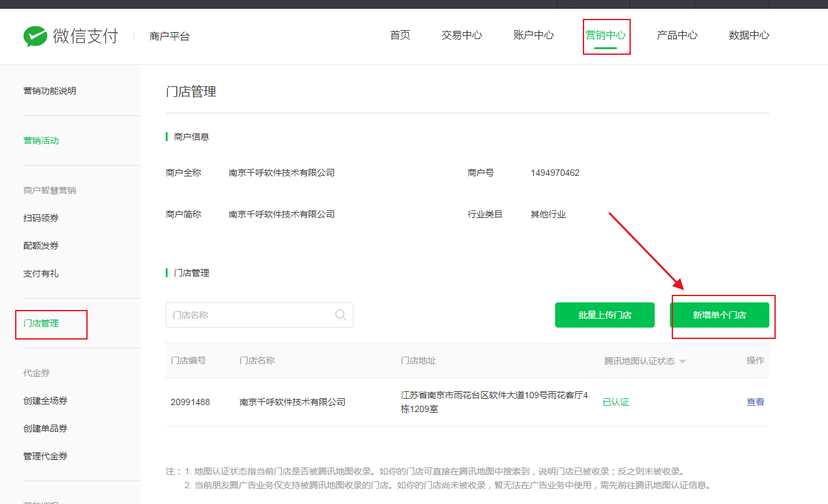Click the WeChat Pay logo icon
Viewport: 828px width, 504px height.
coord(35,36)
